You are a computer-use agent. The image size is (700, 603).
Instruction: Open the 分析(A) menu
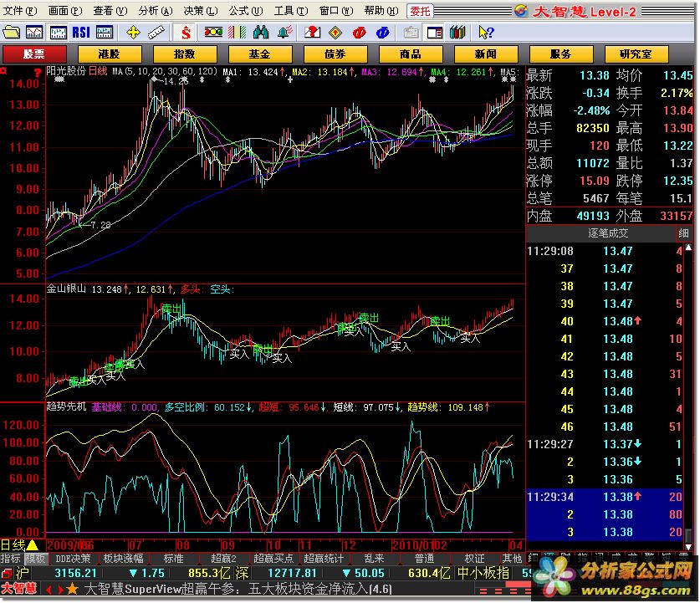(156, 10)
